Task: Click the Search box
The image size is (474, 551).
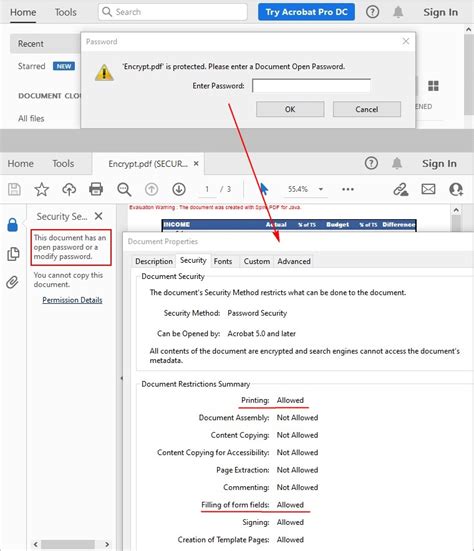Action: pos(173,12)
